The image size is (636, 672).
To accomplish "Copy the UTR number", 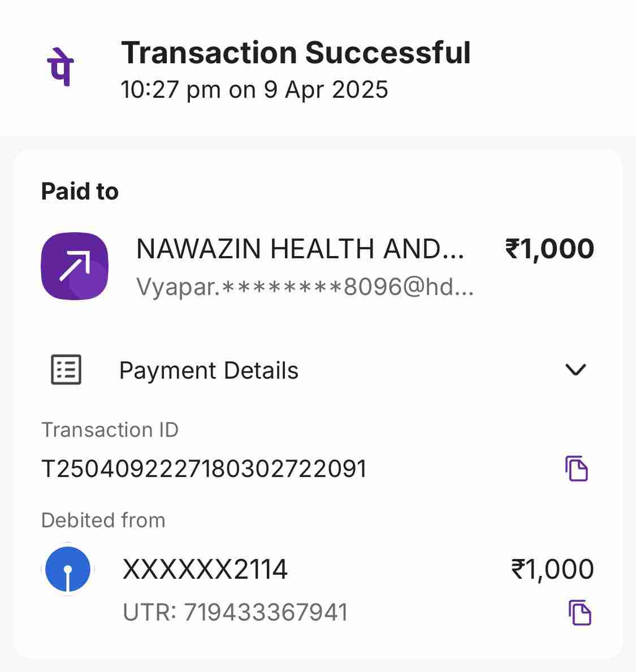I will 579,613.
